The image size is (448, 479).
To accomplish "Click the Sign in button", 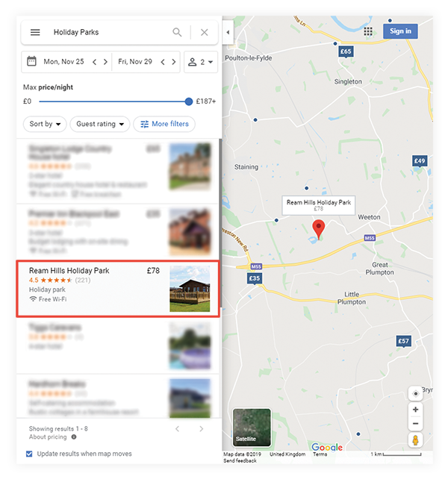I will (400, 31).
